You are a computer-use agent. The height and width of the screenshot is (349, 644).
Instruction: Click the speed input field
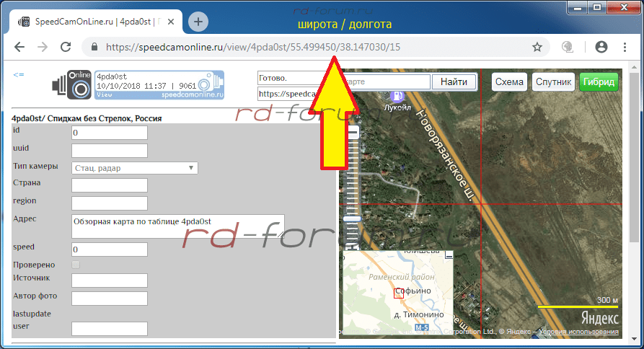[109, 249]
